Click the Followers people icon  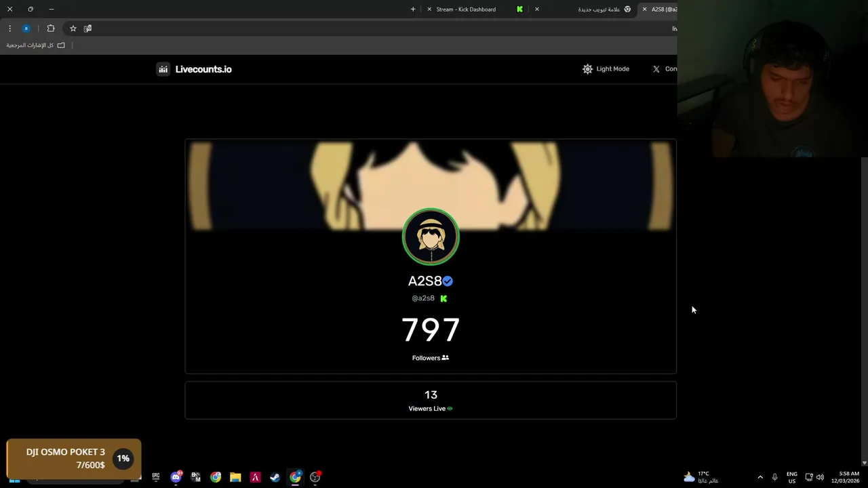point(446,358)
